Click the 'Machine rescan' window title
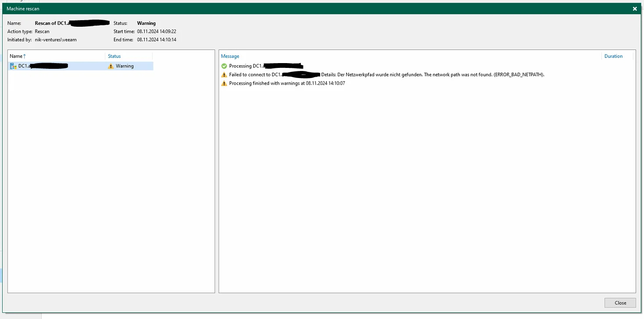Image resolution: width=644 pixels, height=319 pixels. pos(23,9)
